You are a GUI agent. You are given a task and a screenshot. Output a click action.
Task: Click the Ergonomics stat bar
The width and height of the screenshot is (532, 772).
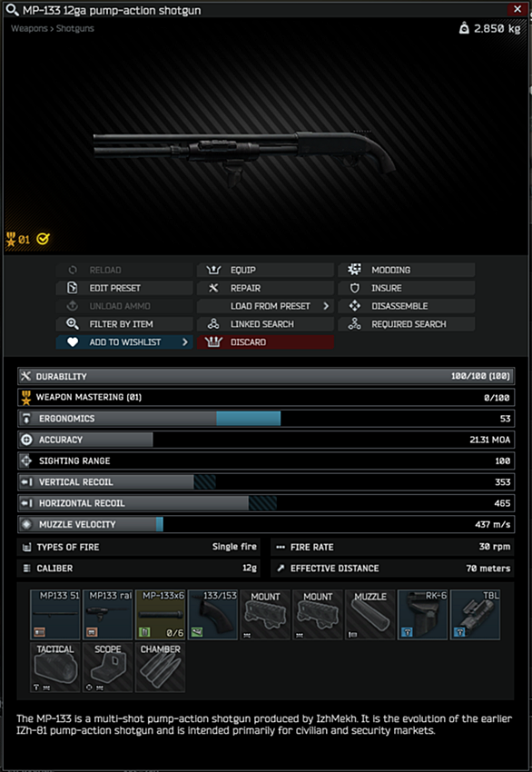(266, 419)
